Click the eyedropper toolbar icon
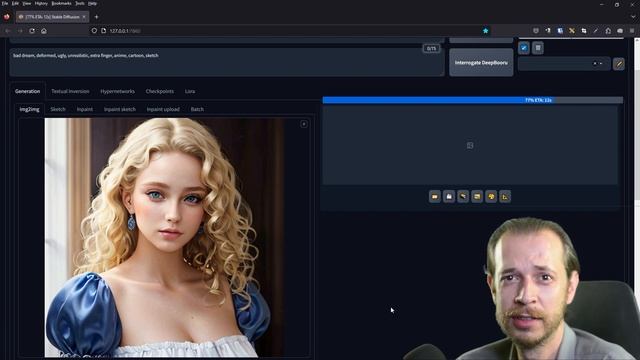 [596, 31]
